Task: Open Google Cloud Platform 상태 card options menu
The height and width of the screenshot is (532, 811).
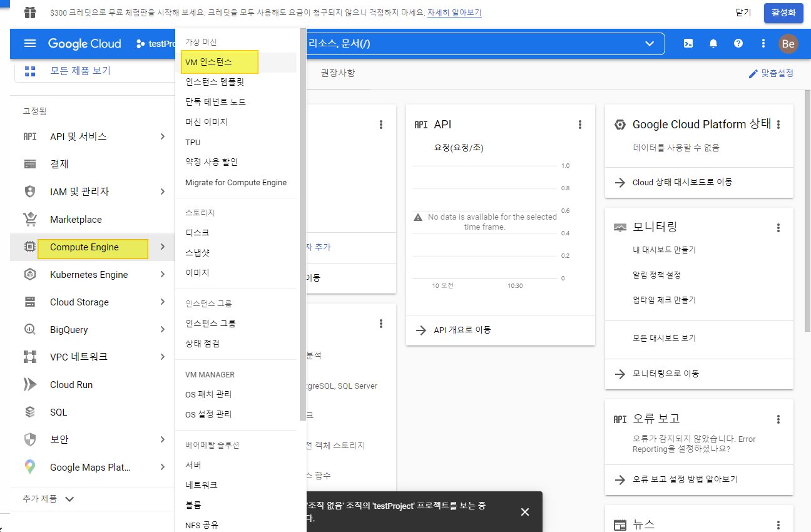Action: coord(778,125)
